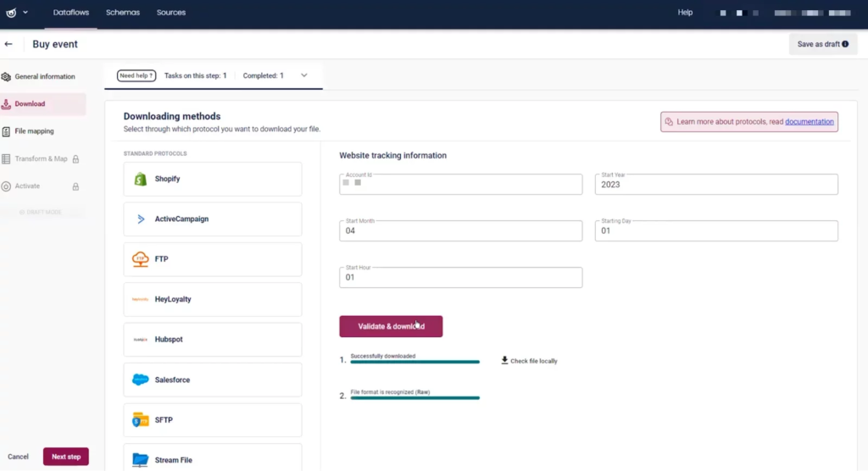Click the File format recognized progress bar
This screenshot has height=471, width=868.
pos(415,398)
